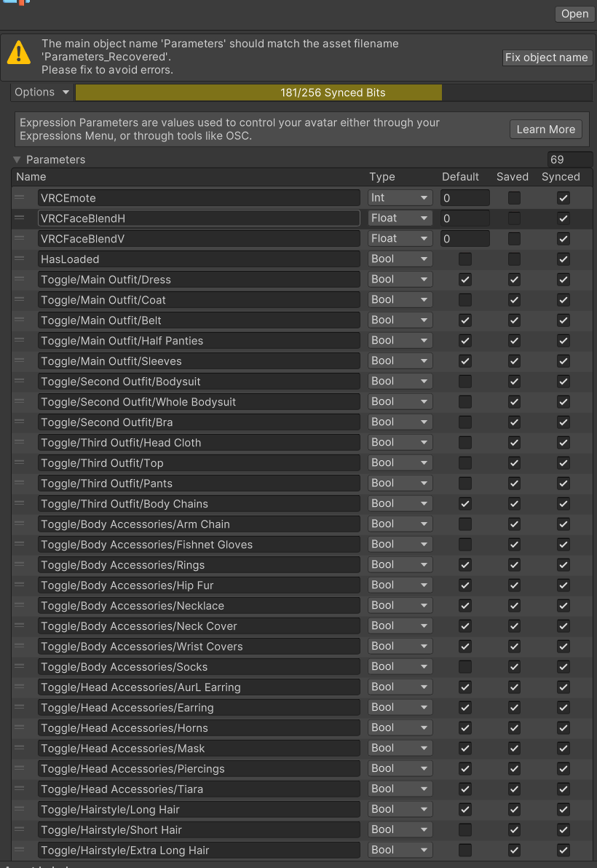Image resolution: width=597 pixels, height=868 pixels.
Task: Click the Fix object name button
Action: point(547,58)
